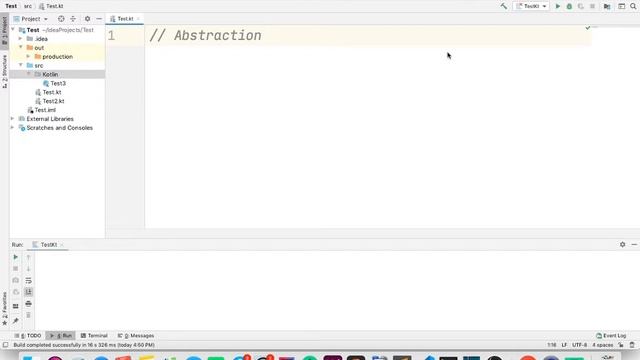Open Project panel gear options
Image resolution: width=640 pixels, height=360 pixels.
[x=87, y=19]
